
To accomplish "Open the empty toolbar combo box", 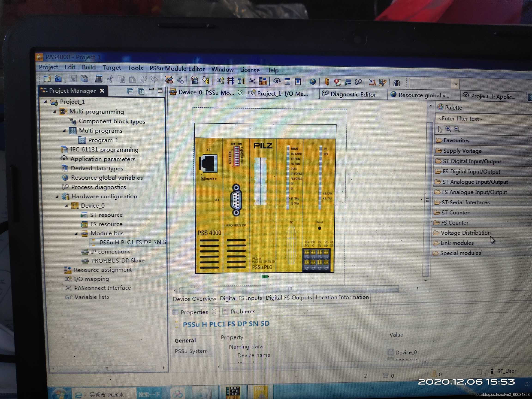I will [456, 85].
